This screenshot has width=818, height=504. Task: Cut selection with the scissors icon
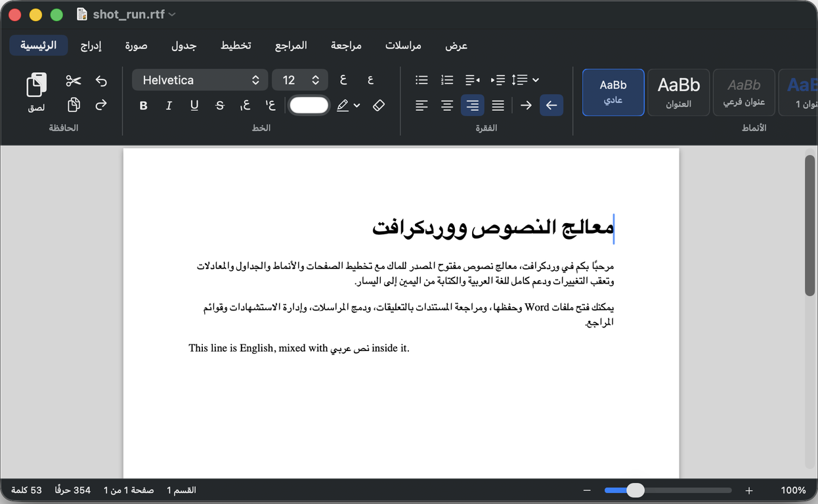[x=74, y=81]
